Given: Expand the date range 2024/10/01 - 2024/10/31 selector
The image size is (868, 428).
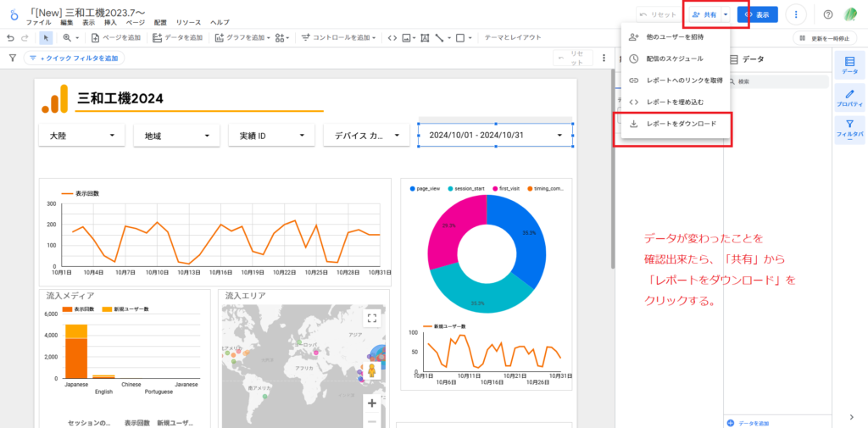Looking at the screenshot, I should 496,135.
